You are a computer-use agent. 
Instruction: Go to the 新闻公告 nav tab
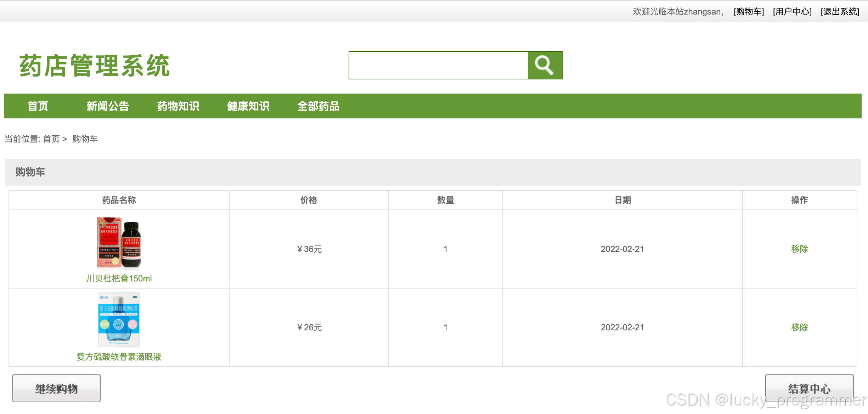tap(108, 106)
